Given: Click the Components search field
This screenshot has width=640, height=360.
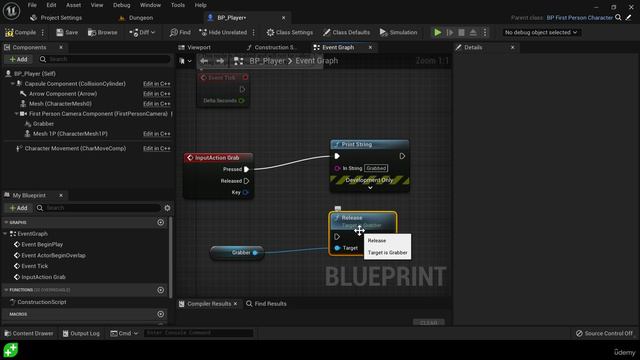Looking at the screenshot, I should pyautogui.click(x=105, y=60).
